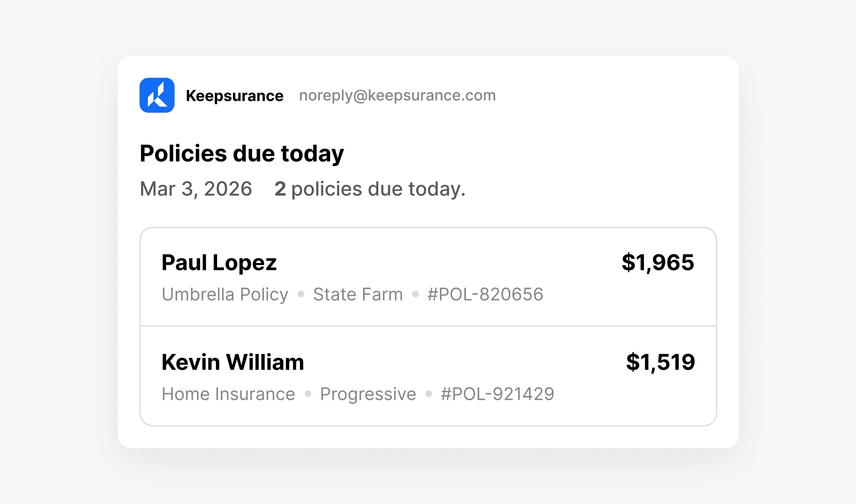Click the State Farm carrier label
The height and width of the screenshot is (504, 856).
click(x=358, y=294)
